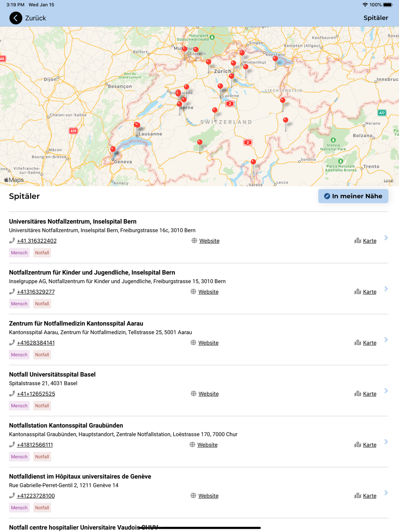Image resolution: width=399 pixels, height=532 pixels.
Task: Tap map icon for Universitäres Notfallzentrum Bern
Action: tap(358, 240)
